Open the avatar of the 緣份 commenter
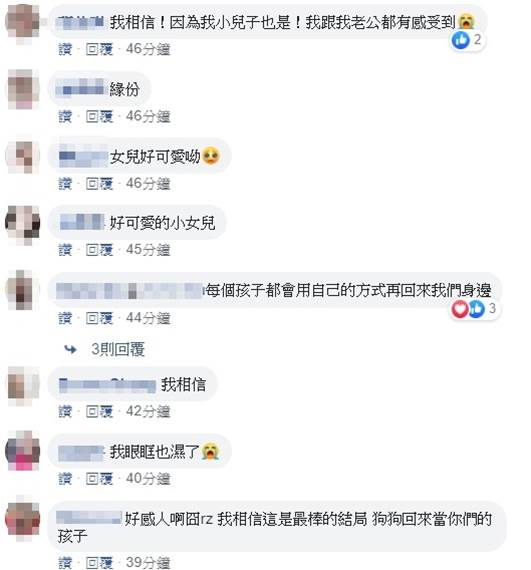Viewport: 531px width, 570px height. (23, 89)
